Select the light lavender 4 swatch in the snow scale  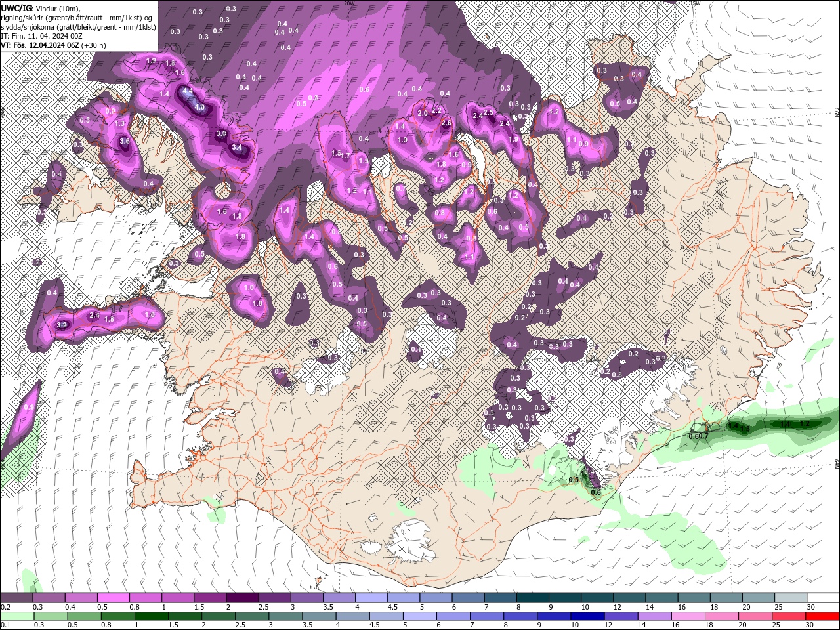pos(370,598)
